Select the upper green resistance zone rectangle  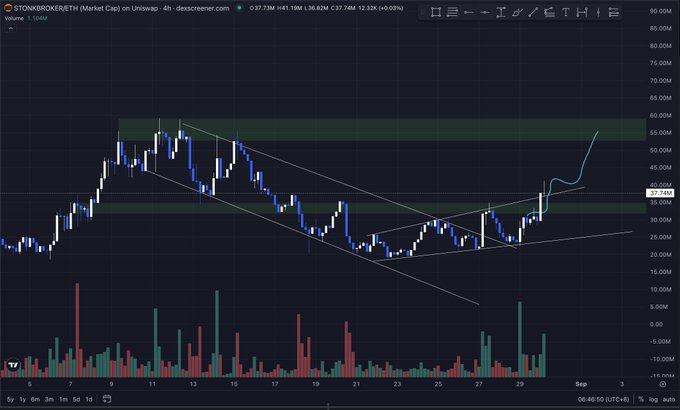(382, 129)
